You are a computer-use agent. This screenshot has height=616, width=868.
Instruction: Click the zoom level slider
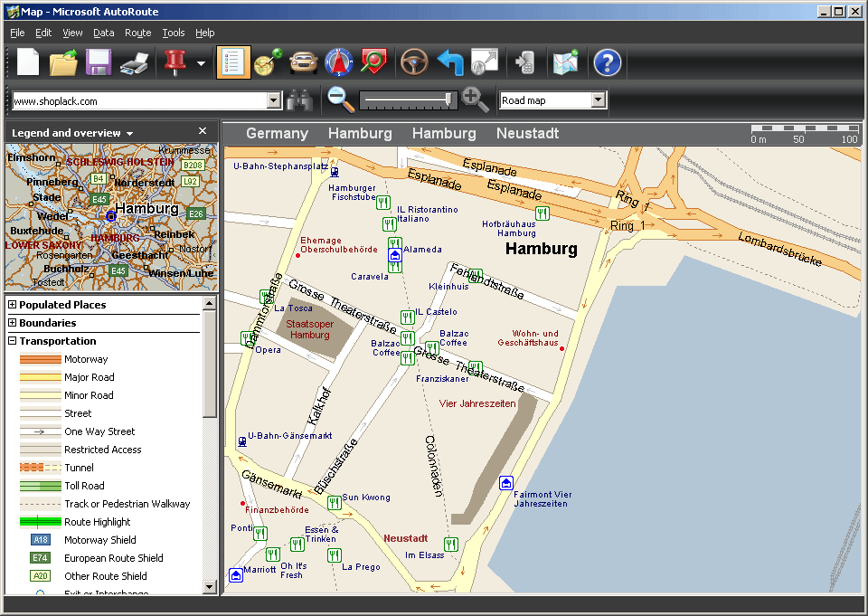(408, 100)
